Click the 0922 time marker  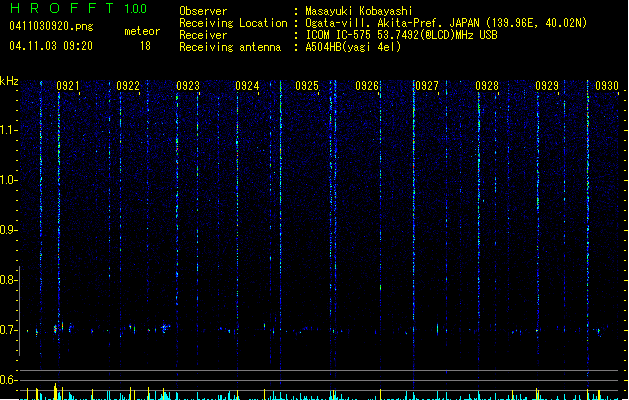[x=128, y=86]
